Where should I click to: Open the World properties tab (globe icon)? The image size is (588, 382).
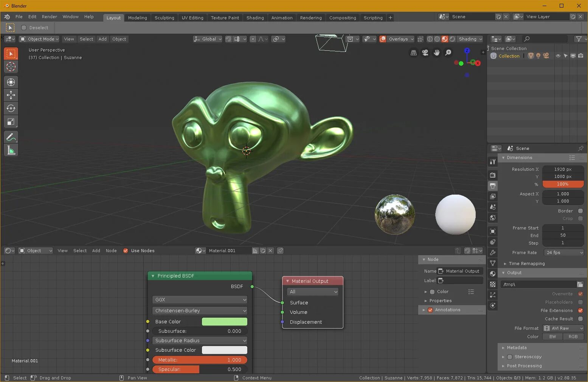point(493,218)
